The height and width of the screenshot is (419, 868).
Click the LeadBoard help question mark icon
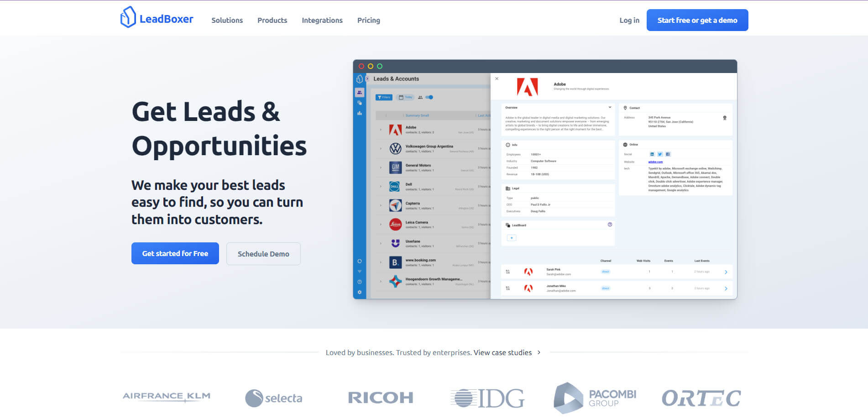click(610, 225)
